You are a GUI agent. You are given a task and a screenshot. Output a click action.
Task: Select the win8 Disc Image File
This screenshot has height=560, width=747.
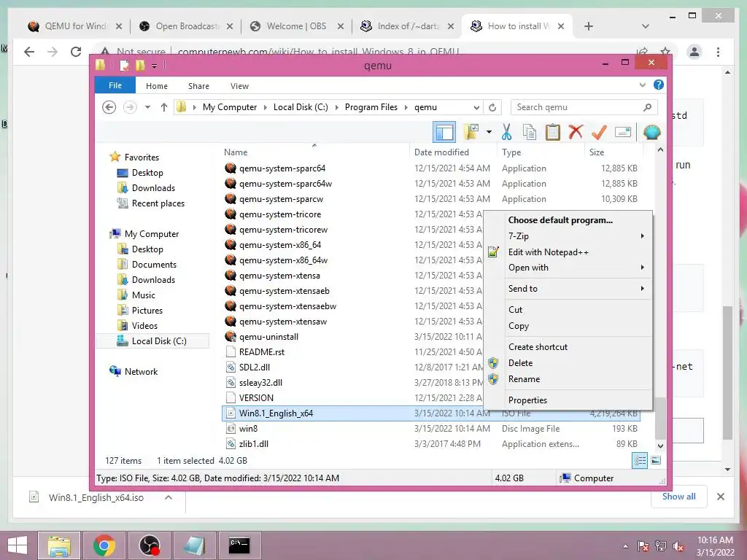click(x=431, y=429)
